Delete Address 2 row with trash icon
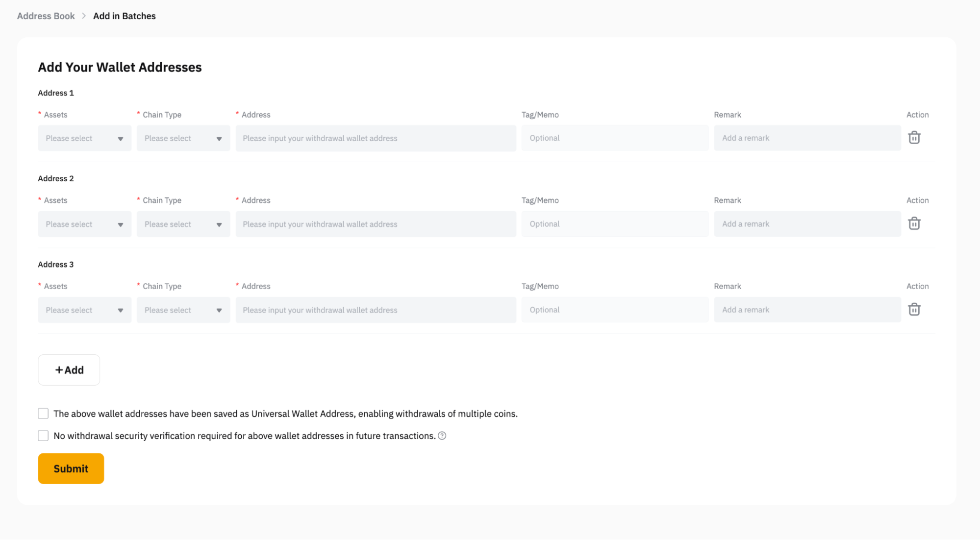The image size is (980, 540). [914, 223]
